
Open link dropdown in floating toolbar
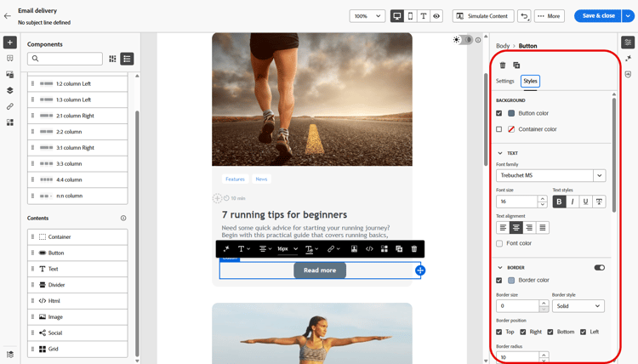(x=333, y=249)
